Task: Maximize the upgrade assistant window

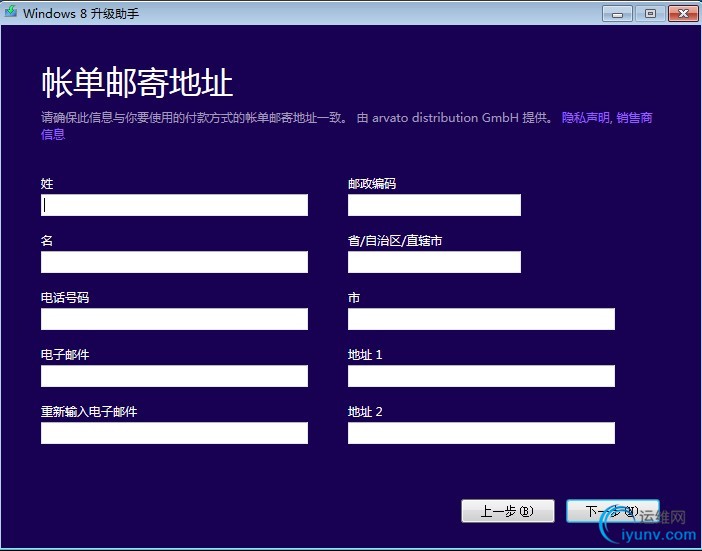Action: coord(650,13)
